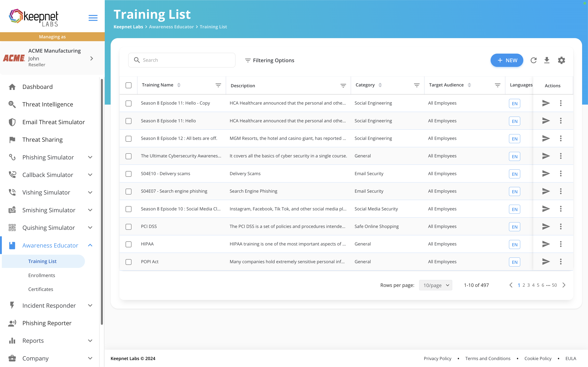The height and width of the screenshot is (367, 588).
Task: Click the refresh icon in the toolbar
Action: click(x=533, y=60)
